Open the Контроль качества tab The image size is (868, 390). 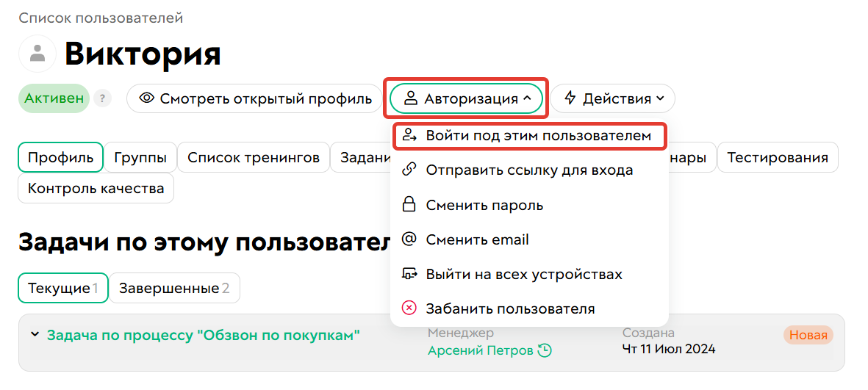tap(96, 189)
